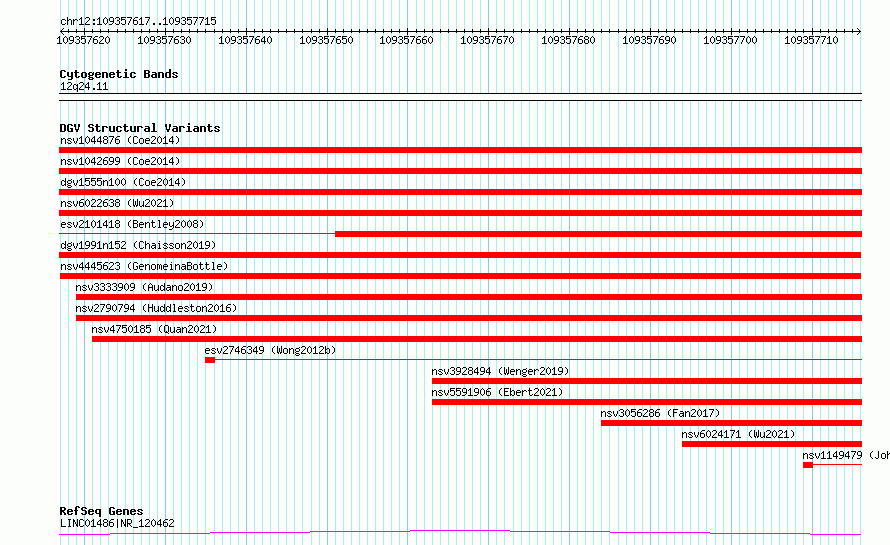The width and height of the screenshot is (890, 545).
Task: Open variant esv2746349 (Wong2012b) label
Action: click(x=270, y=350)
